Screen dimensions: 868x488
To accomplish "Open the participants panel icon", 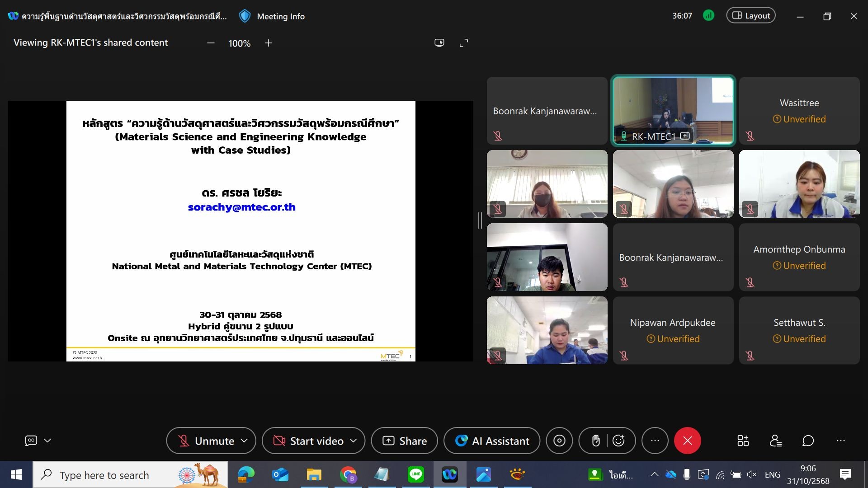I will [775, 441].
